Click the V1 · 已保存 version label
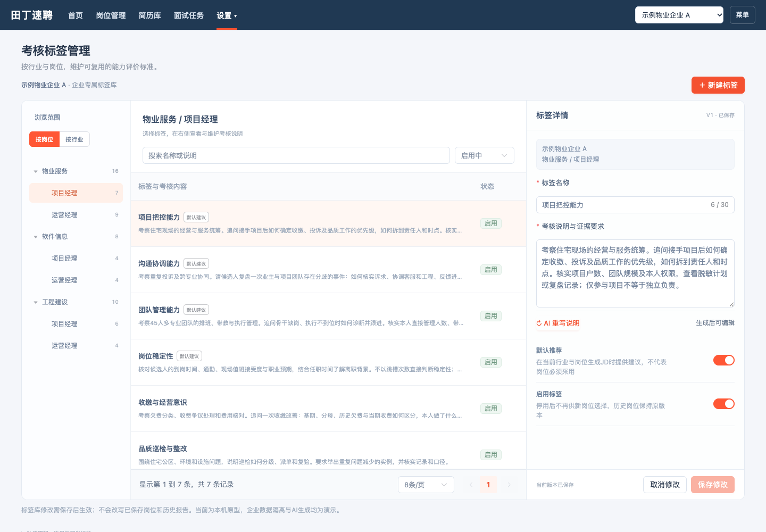 (720, 115)
